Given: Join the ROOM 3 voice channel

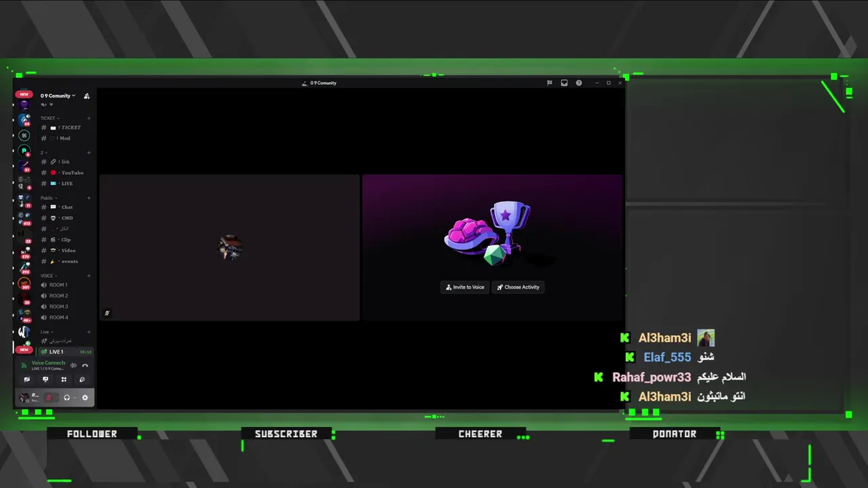Looking at the screenshot, I should (x=65, y=307).
